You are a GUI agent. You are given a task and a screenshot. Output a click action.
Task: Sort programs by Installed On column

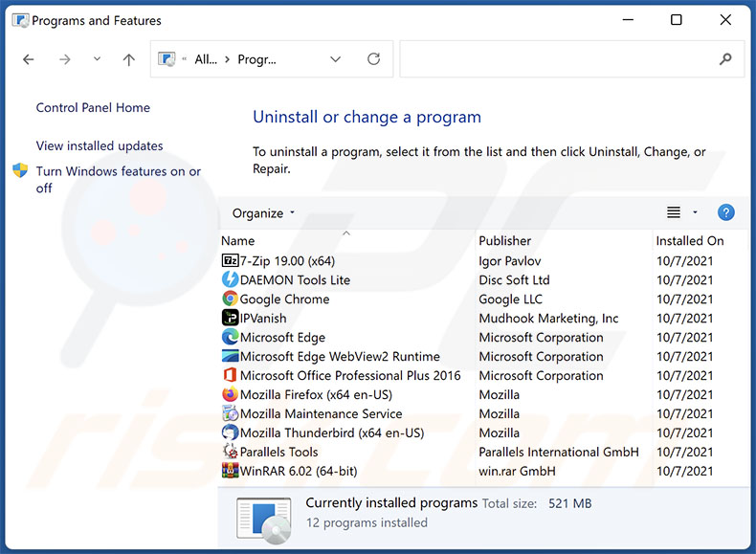[689, 241]
